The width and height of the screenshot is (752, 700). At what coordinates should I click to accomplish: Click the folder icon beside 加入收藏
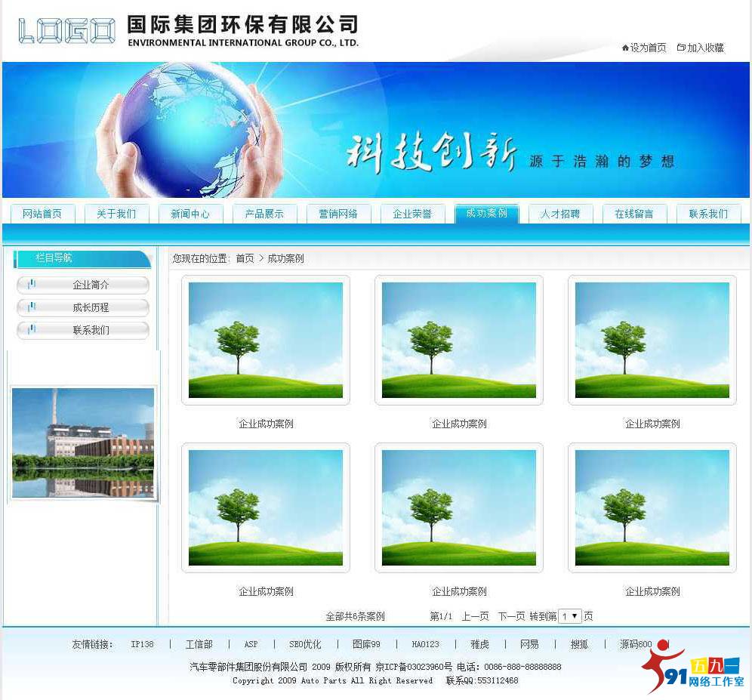(682, 47)
